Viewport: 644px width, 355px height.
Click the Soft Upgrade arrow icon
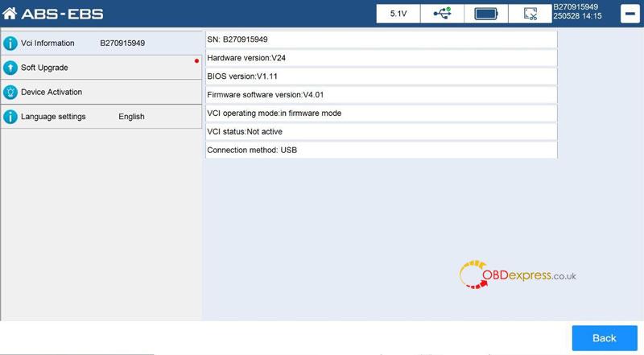10,68
